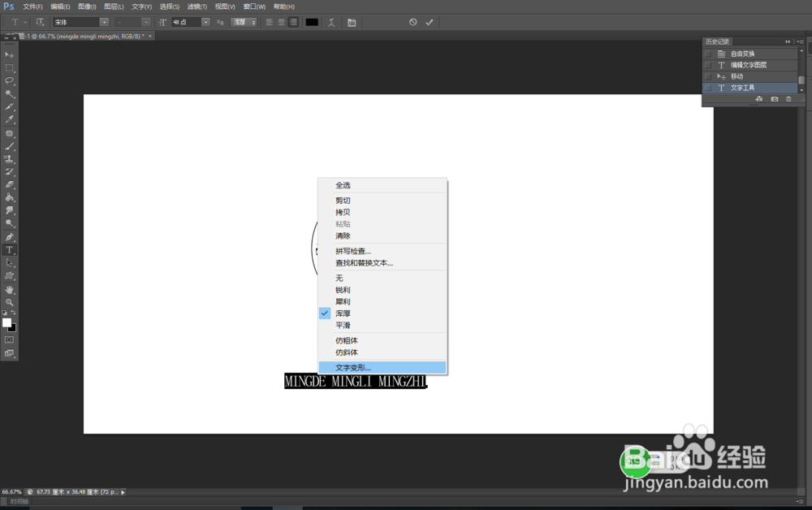The height and width of the screenshot is (510, 812).
Task: Select the Spot Healing Brush tool
Action: (x=9, y=133)
